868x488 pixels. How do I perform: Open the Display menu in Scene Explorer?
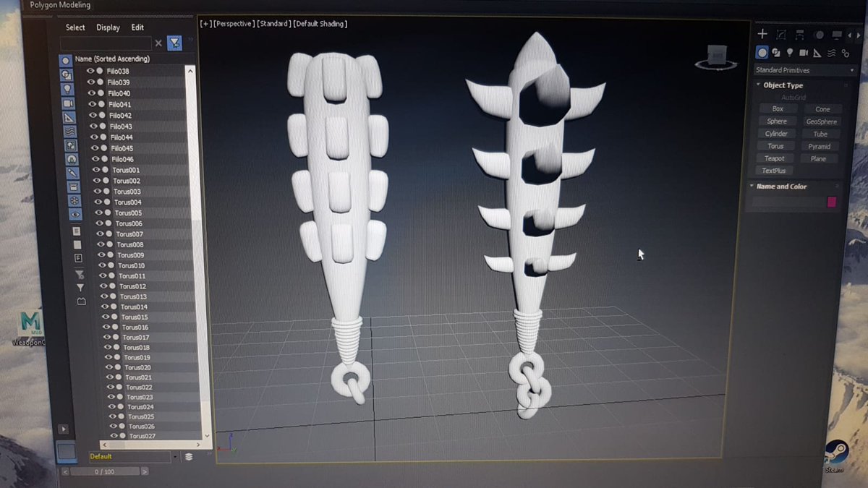point(109,27)
